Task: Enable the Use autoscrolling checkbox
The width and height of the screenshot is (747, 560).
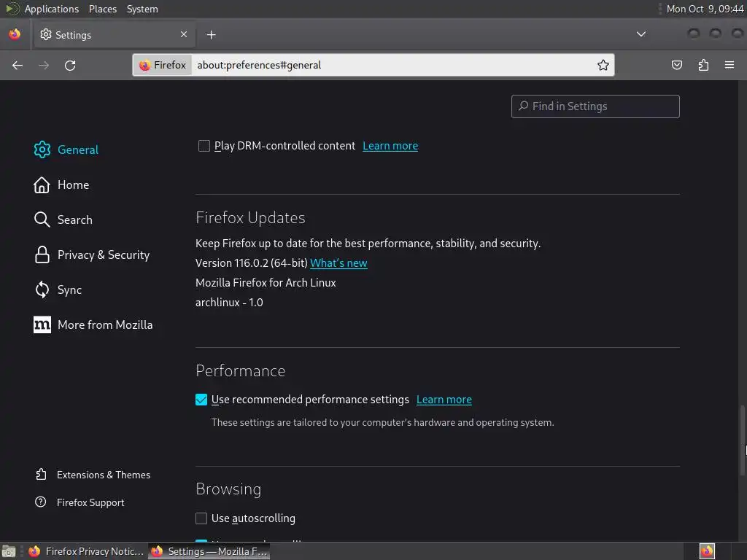Action: click(x=201, y=518)
